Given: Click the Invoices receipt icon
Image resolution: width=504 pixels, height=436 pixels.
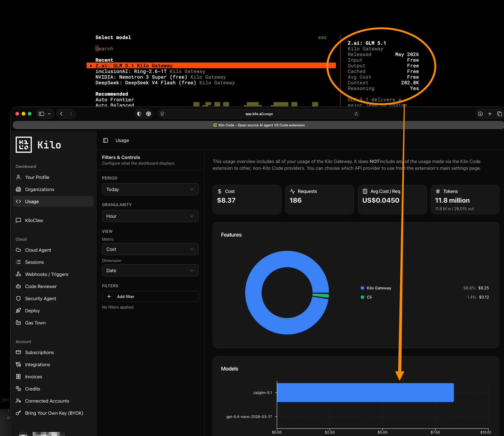Looking at the screenshot, I should click(18, 377).
